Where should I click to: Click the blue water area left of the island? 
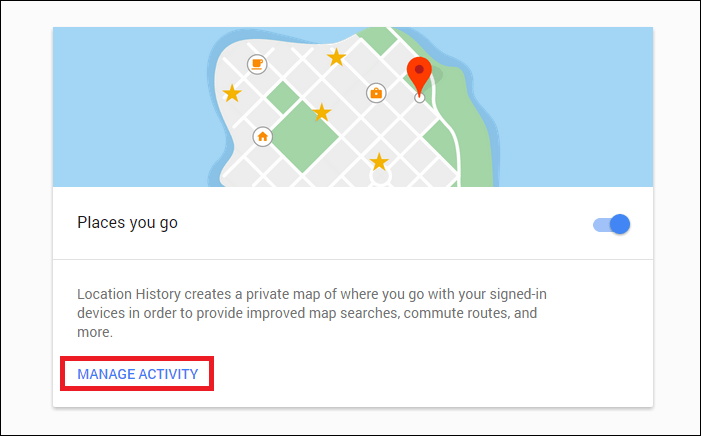130,107
